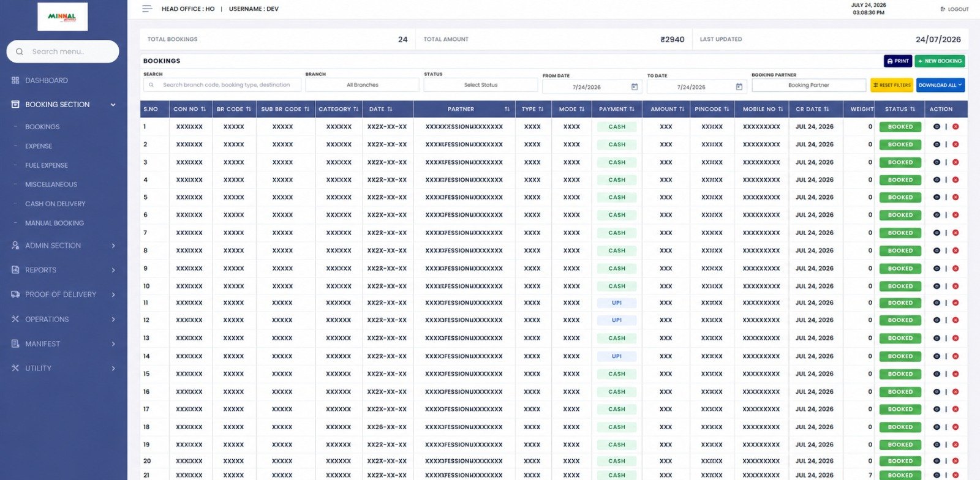Viewport: 980px width, 480px height.
Task: Open the To Date calendar icon
Action: [x=739, y=87]
